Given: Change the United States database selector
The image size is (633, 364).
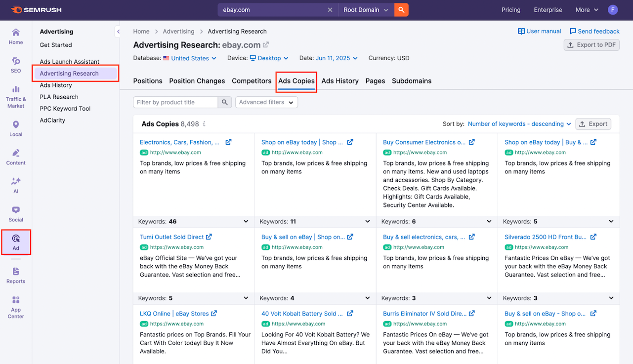Looking at the screenshot, I should pyautogui.click(x=193, y=58).
